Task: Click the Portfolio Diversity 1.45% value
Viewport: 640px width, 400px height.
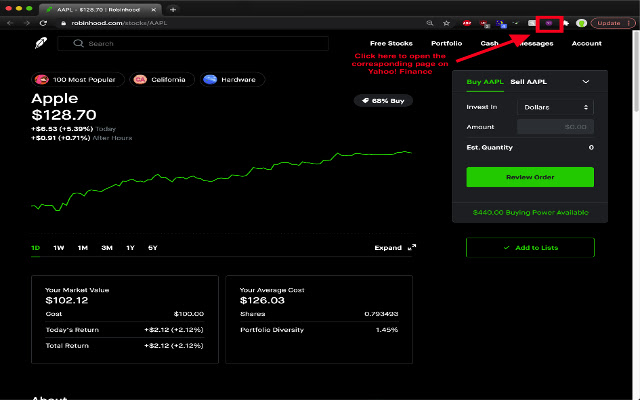Action: pyautogui.click(x=387, y=330)
